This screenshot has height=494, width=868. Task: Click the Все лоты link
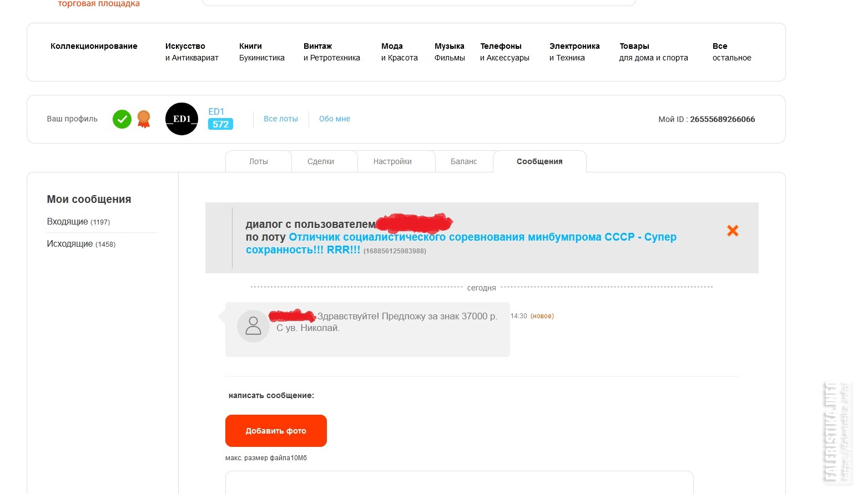pos(281,119)
